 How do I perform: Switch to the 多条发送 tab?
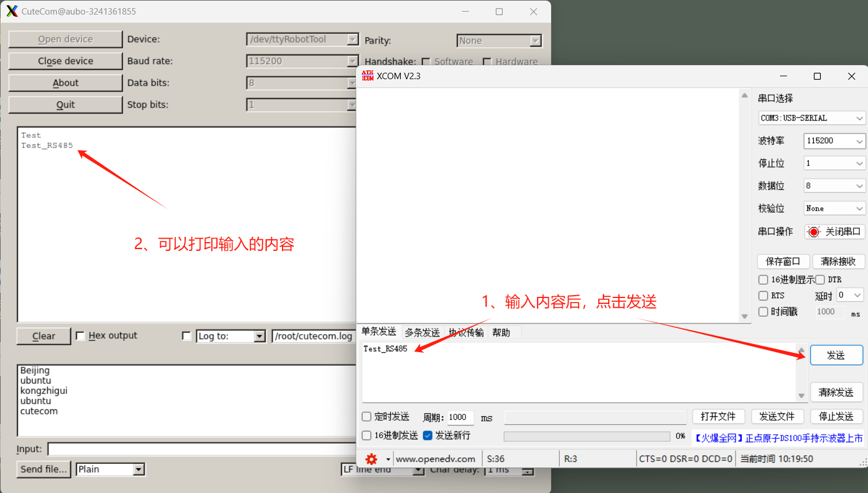tap(422, 332)
